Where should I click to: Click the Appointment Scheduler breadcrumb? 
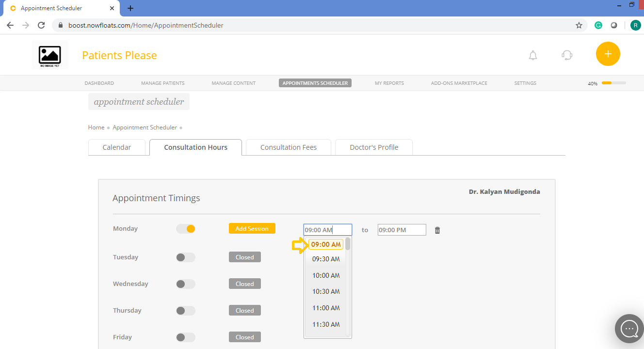click(145, 127)
